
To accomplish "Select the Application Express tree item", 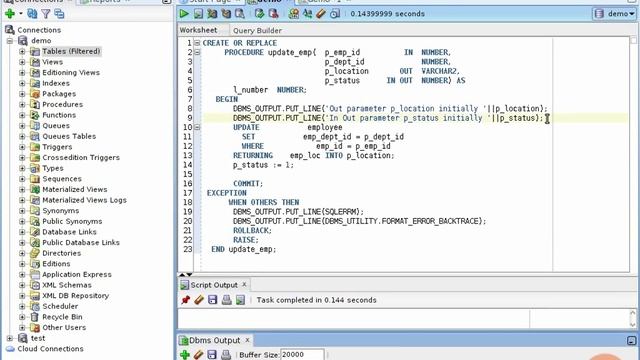I will 77,274.
